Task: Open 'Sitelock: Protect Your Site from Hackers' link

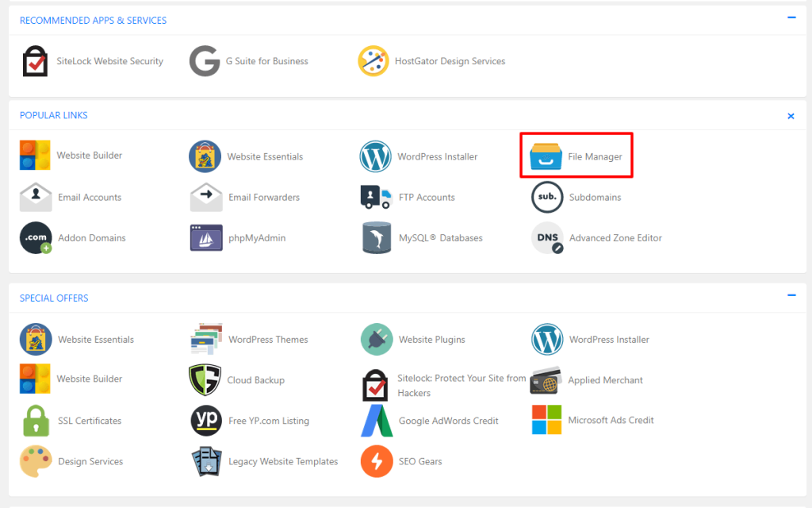Action: tap(462, 385)
